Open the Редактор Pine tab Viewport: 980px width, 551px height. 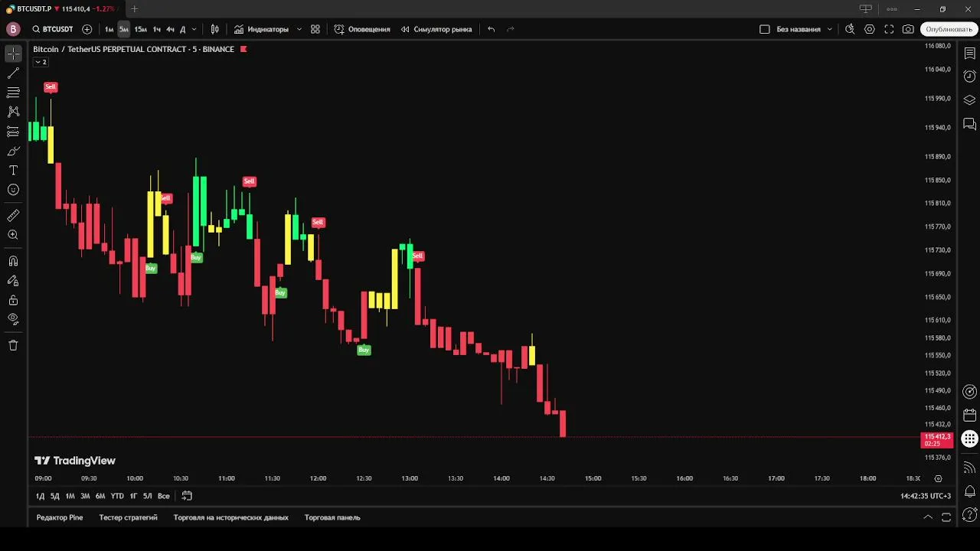60,517
